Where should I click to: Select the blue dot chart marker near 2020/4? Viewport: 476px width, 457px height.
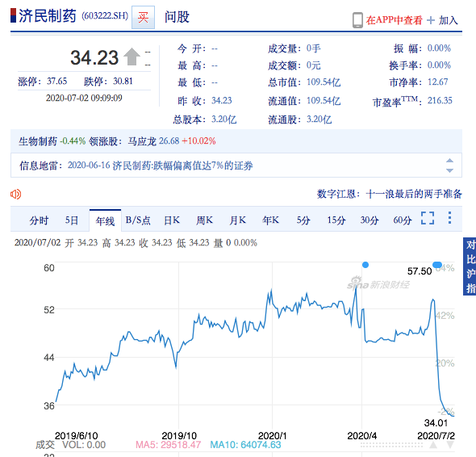click(365, 265)
